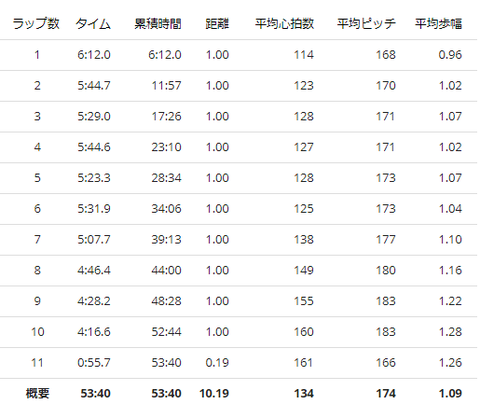
Task: Click total distance 10.19
Action: tap(214, 393)
